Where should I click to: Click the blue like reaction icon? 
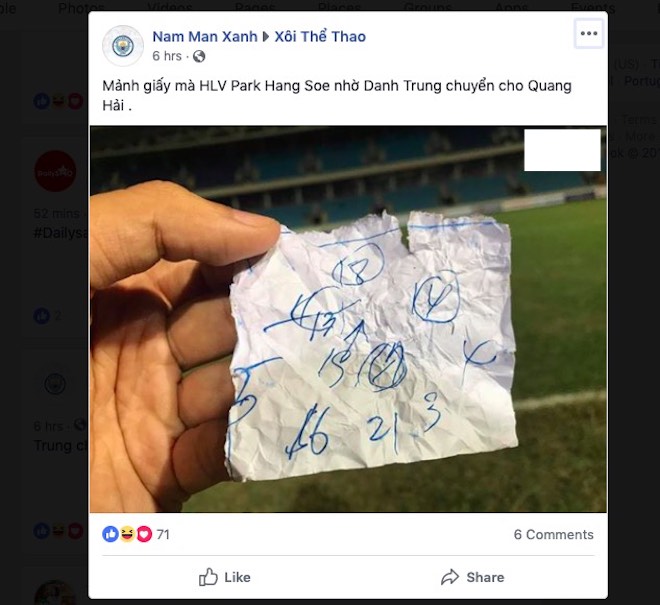[x=110, y=534]
